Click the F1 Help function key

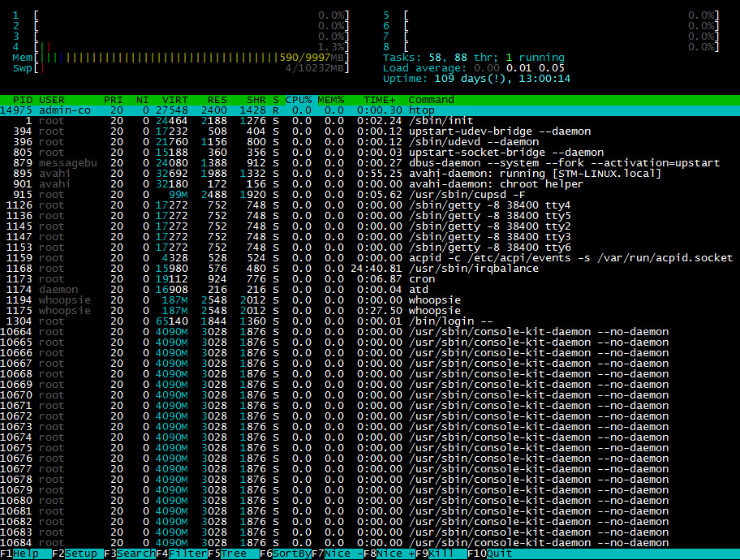coord(25,554)
